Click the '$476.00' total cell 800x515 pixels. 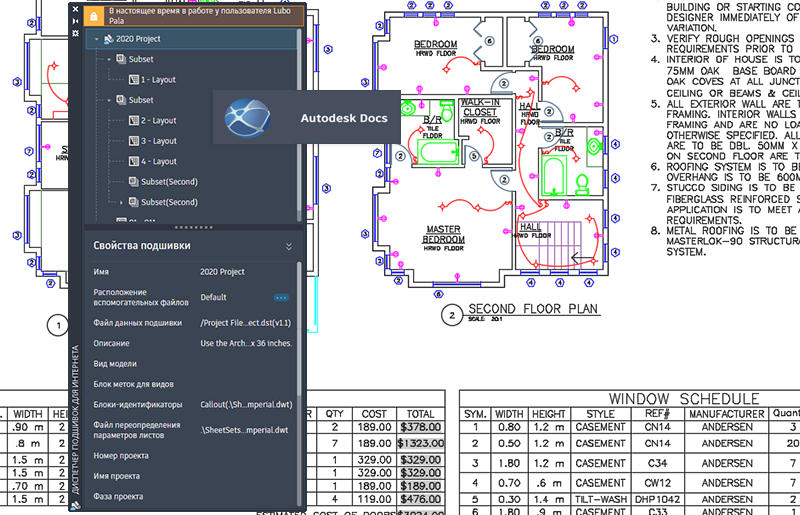coord(420,499)
